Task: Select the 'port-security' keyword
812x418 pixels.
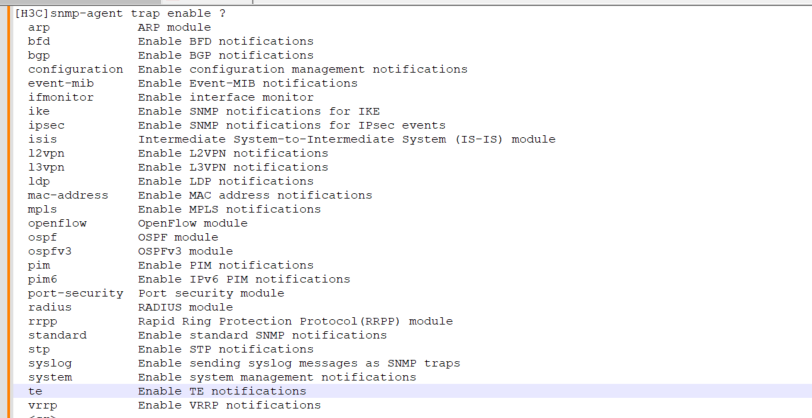Action: pyautogui.click(x=76, y=293)
